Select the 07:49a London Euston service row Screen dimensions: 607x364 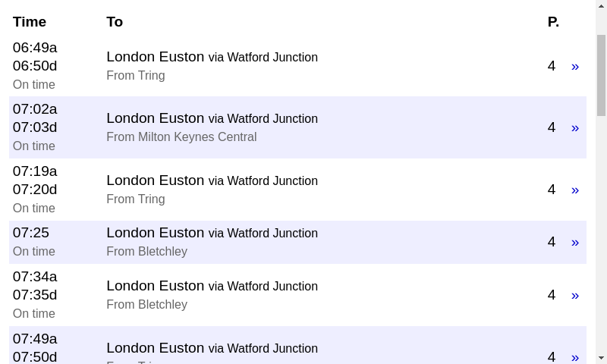[x=297, y=345]
